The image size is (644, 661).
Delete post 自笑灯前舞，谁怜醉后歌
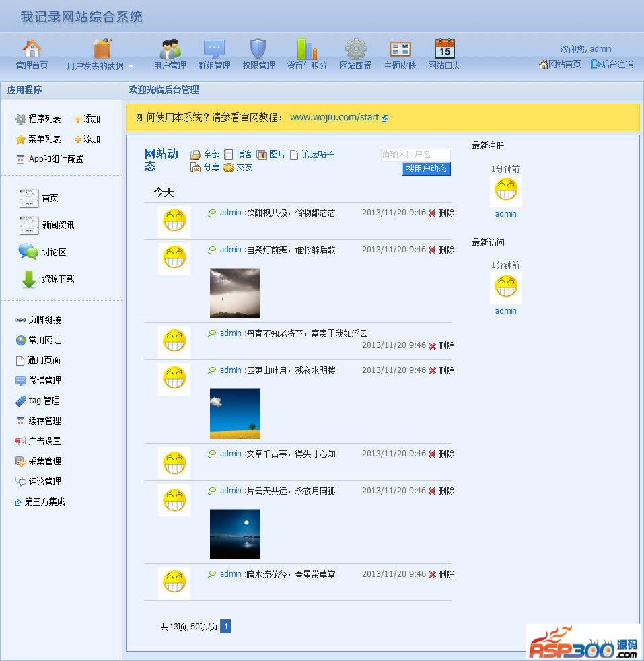point(441,250)
